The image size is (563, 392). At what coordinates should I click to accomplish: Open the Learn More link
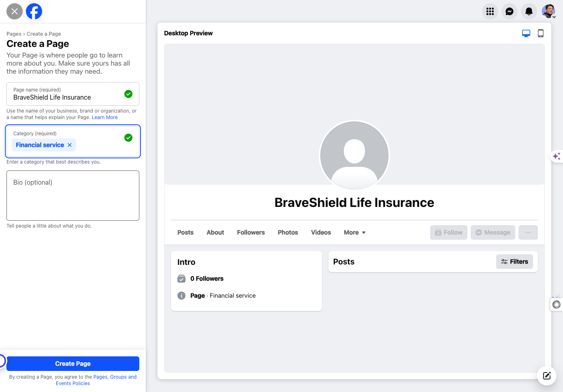[105, 117]
